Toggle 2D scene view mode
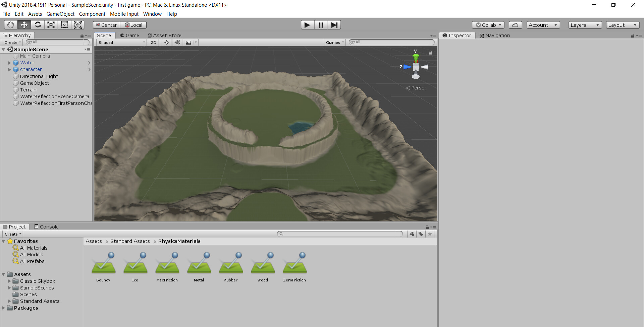The image size is (644, 327). point(153,42)
